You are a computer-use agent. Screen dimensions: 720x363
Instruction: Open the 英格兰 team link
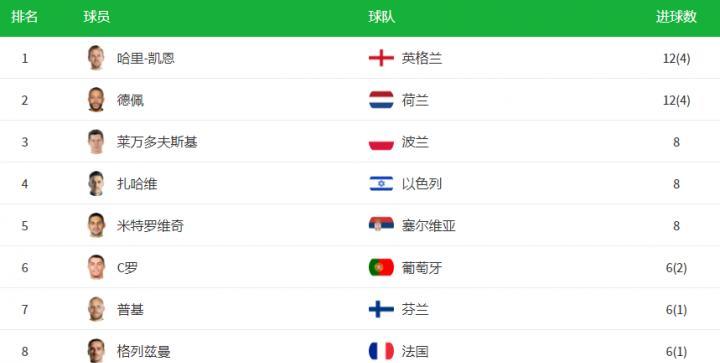coord(422,58)
